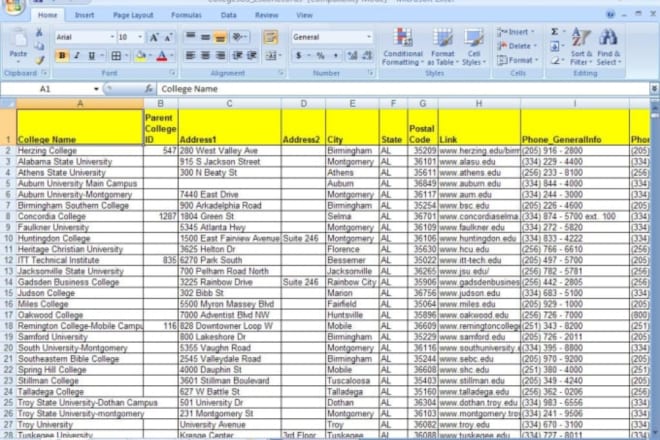Click the Clear eraser icon
Image resolution: width=660 pixels, height=440 pixels.
(x=555, y=60)
